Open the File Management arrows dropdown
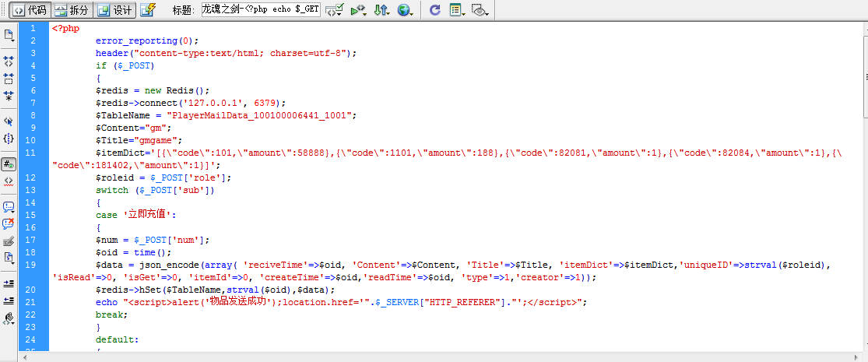868x362 pixels. click(382, 10)
